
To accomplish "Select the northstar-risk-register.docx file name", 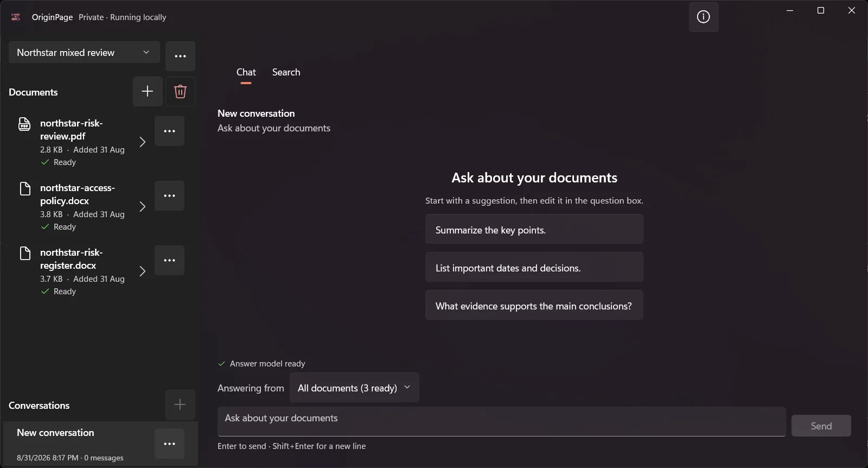I will [x=71, y=259].
